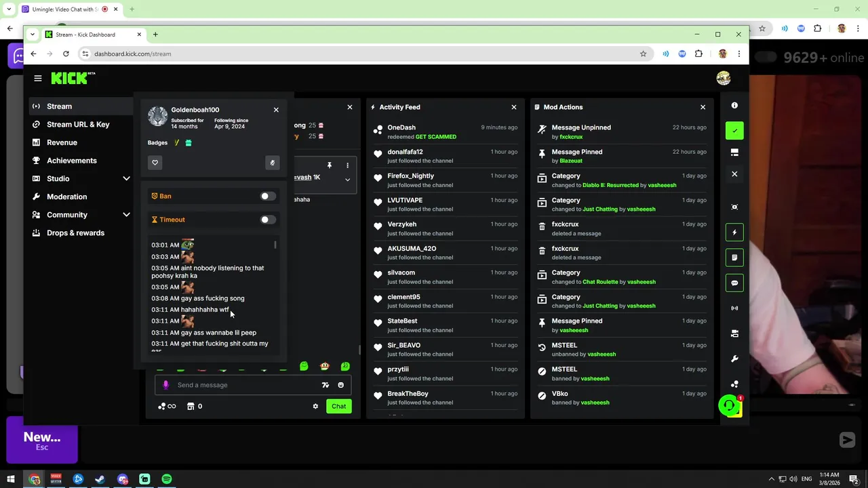Click the text formatting icon in the message box
This screenshot has height=488, width=868.
[x=325, y=385]
